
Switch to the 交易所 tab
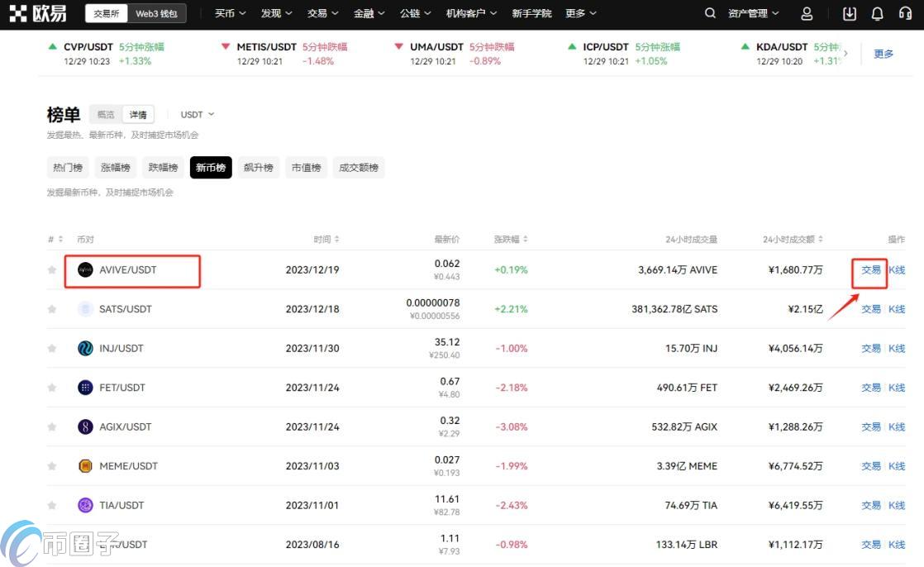[107, 13]
